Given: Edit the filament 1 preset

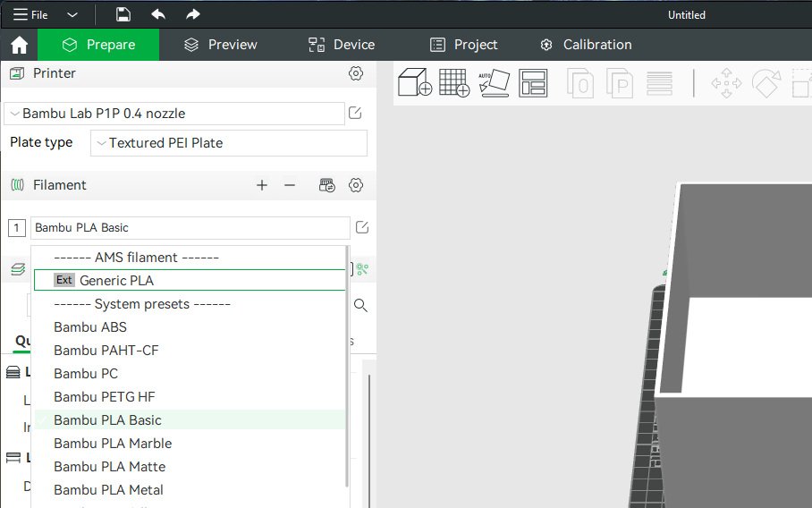Looking at the screenshot, I should [362, 227].
